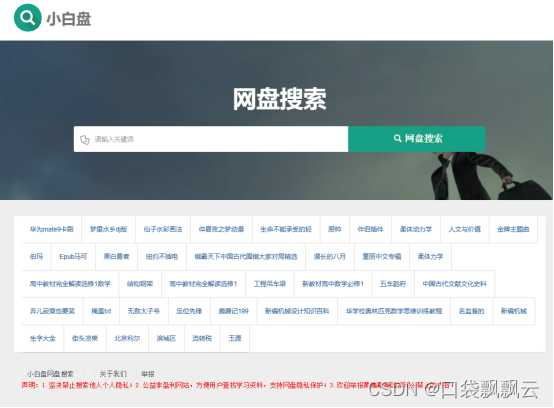Screen dimensions: 554x408
Task: Click the 生命不能承受的轻 tag
Action: click(286, 229)
